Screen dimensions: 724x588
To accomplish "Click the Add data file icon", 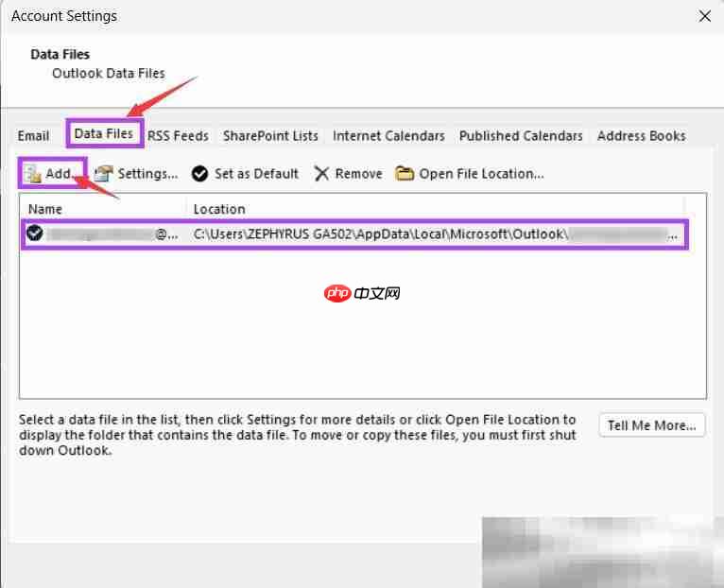I will point(33,174).
